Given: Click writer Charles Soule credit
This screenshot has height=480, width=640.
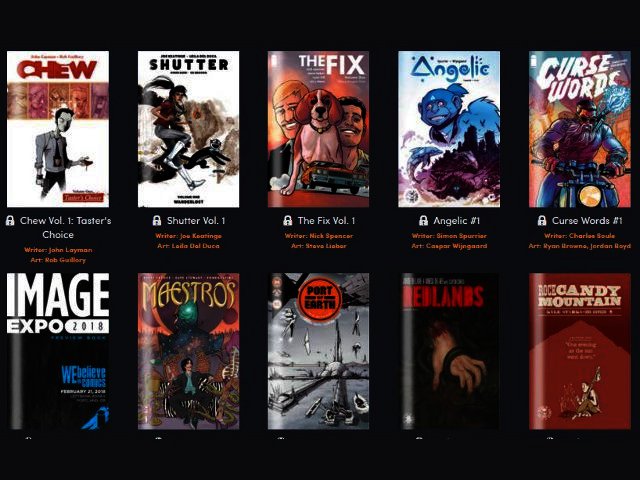Looking at the screenshot, I should pyautogui.click(x=580, y=236).
